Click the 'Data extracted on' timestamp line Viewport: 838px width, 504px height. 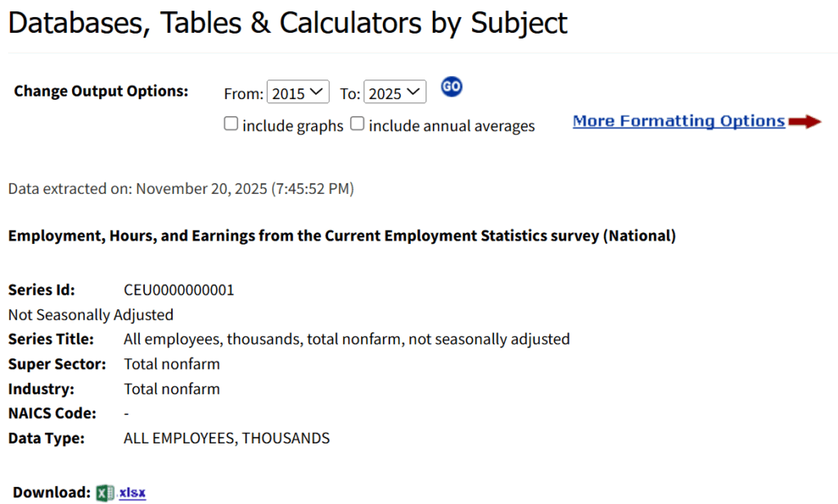click(181, 189)
